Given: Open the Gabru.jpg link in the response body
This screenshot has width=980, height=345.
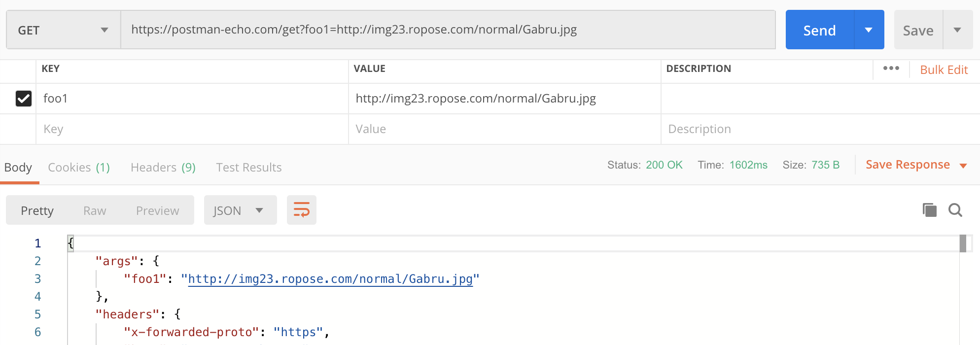Looking at the screenshot, I should tap(330, 279).
